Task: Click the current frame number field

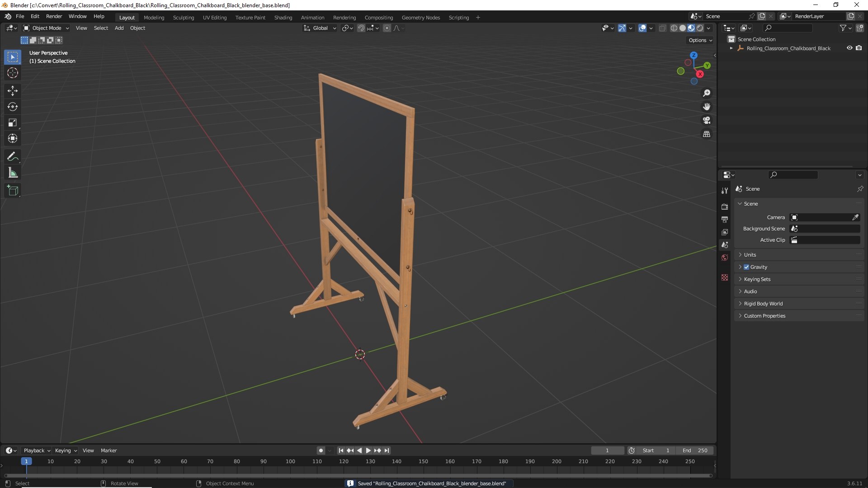Action: pyautogui.click(x=607, y=450)
